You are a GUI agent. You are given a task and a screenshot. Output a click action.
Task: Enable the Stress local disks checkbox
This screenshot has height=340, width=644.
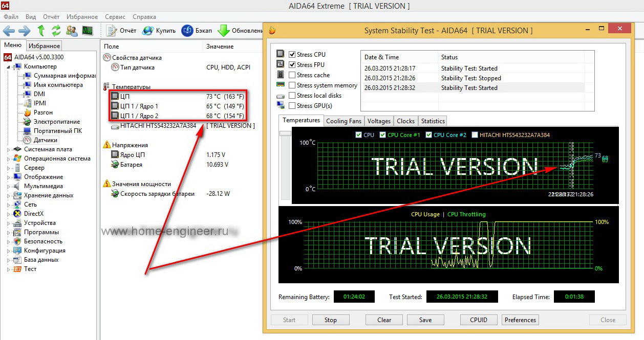click(x=292, y=96)
